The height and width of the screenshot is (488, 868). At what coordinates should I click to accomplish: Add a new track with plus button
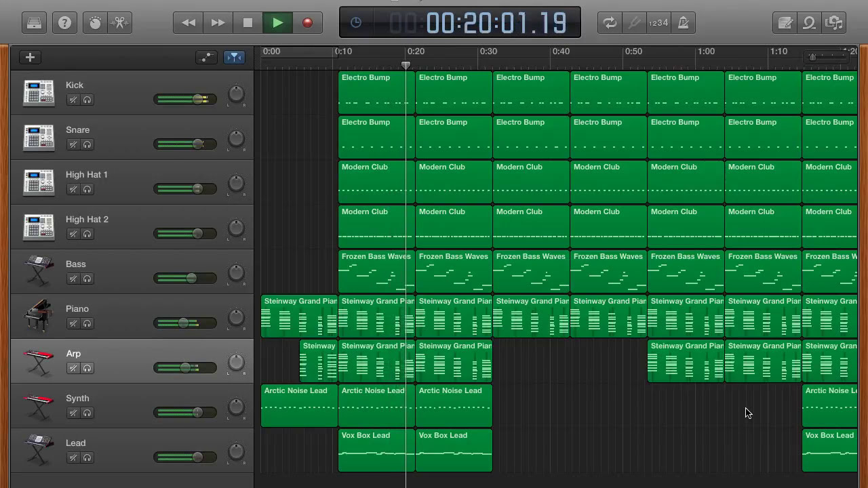click(x=30, y=58)
